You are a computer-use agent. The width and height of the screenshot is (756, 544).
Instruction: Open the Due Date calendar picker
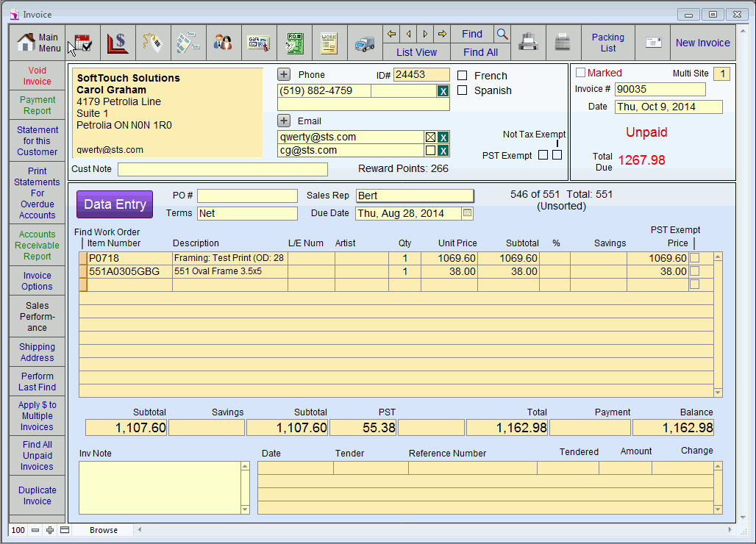(x=468, y=213)
